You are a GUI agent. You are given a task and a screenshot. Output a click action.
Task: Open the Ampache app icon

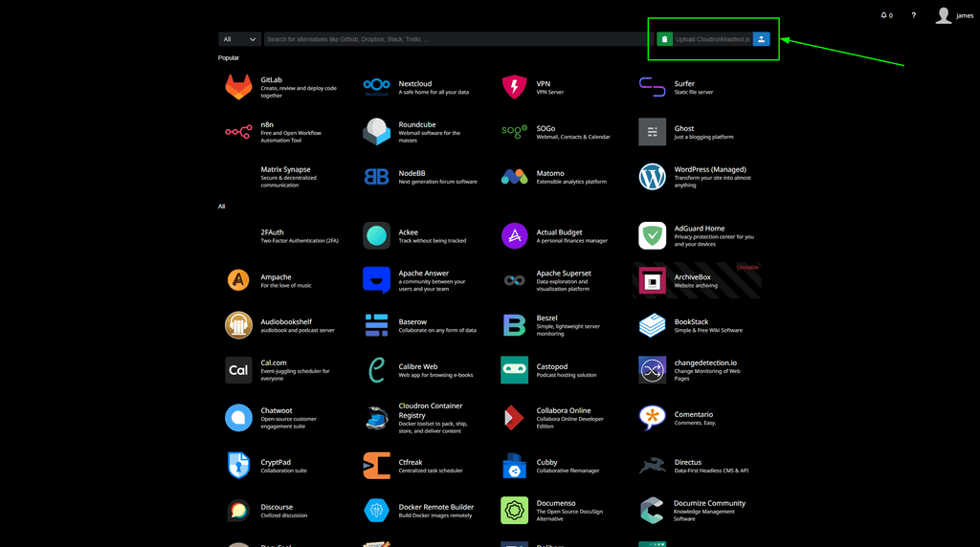238,280
